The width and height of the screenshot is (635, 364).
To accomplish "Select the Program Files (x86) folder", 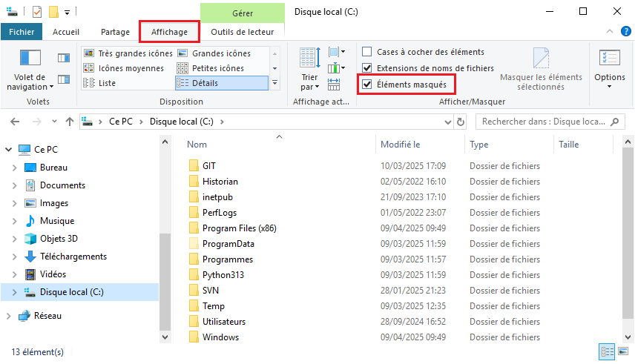I will tap(239, 228).
